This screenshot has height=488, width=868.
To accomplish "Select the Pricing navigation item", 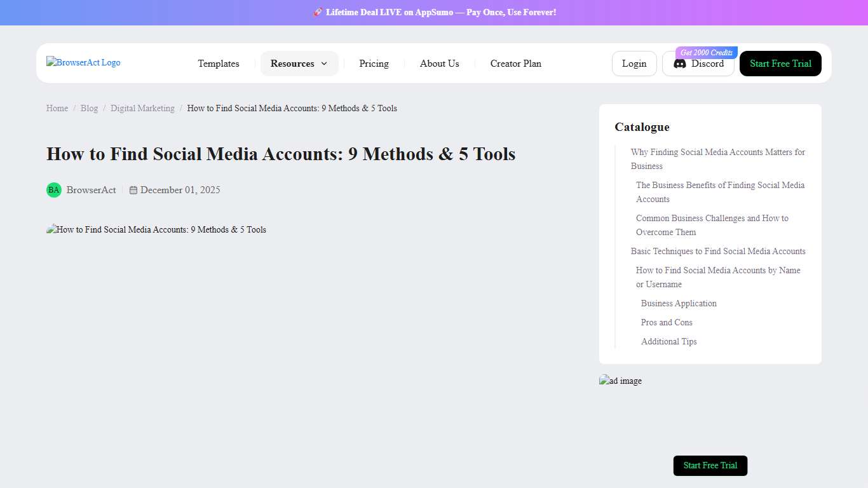I will click(x=374, y=64).
